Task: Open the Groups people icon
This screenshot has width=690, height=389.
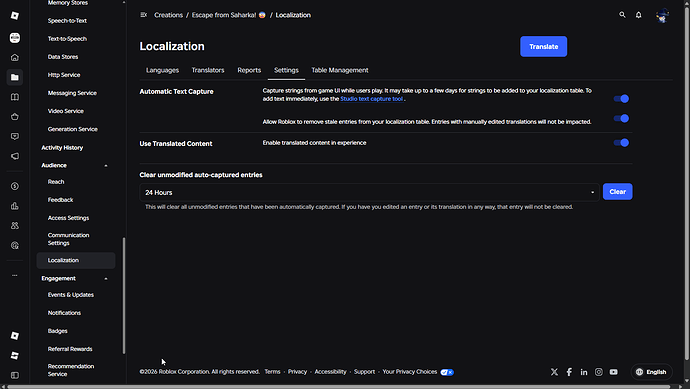Action: coord(15,225)
